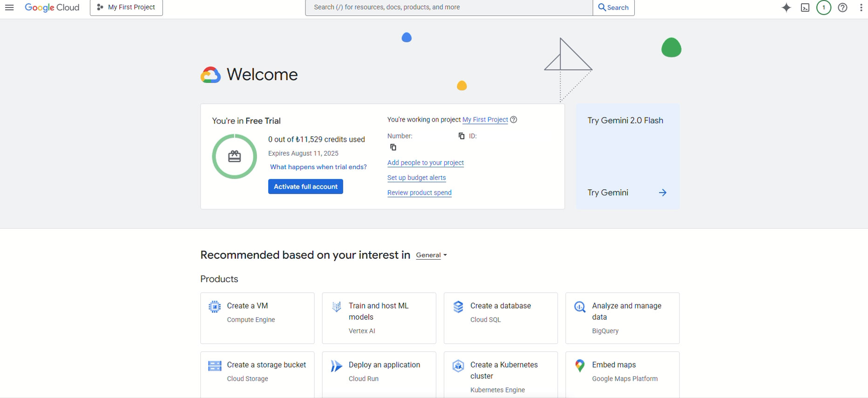
Task: Click the Welcome cloud logo
Action: pos(210,75)
